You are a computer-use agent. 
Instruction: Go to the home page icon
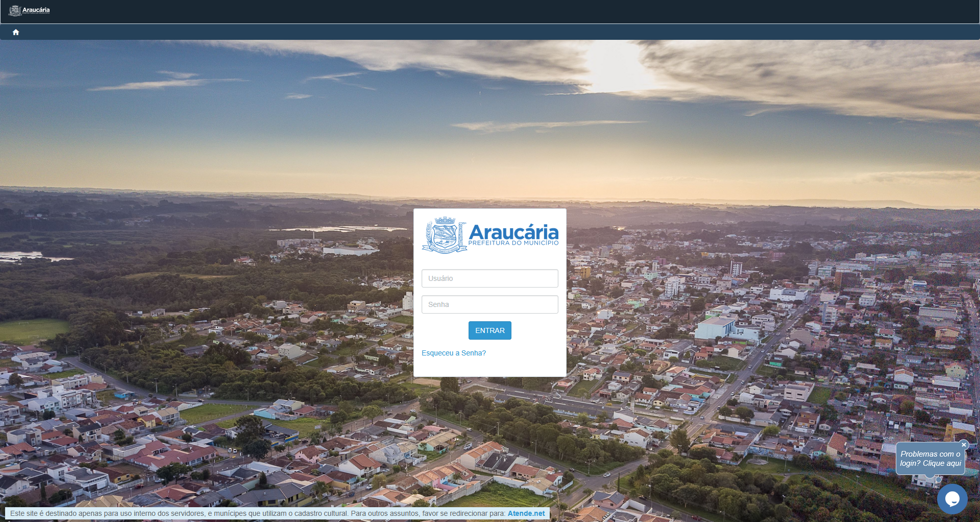(16, 32)
